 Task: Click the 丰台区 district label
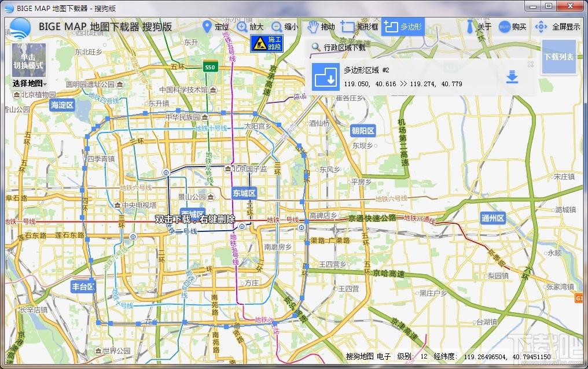coord(83,287)
